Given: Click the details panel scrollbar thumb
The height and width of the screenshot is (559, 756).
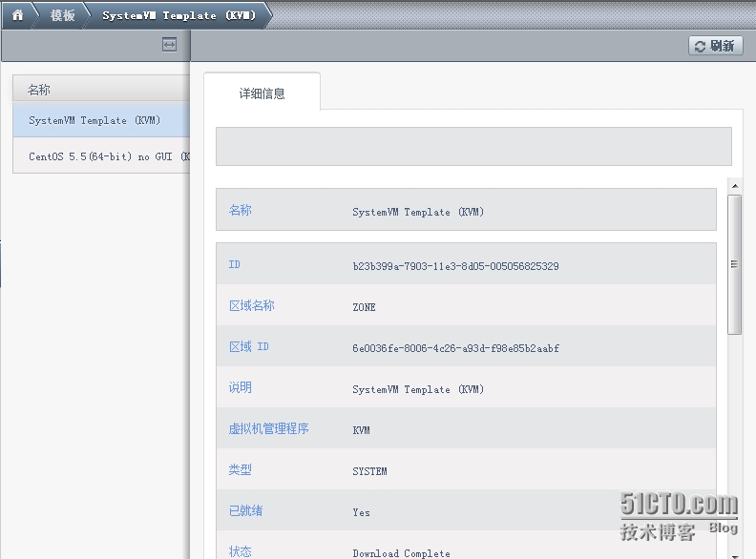Looking at the screenshot, I should click(x=734, y=264).
